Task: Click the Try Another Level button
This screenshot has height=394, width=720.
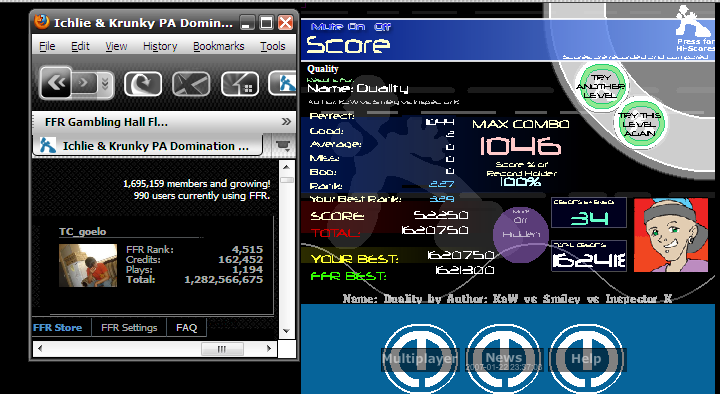Action: [x=600, y=87]
